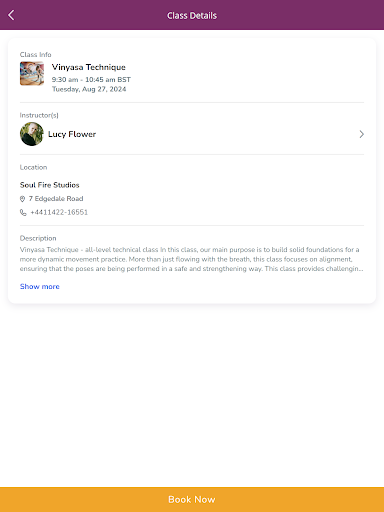The height and width of the screenshot is (512, 384).
Task: Tap the Soul Fire Studios name
Action: coord(50,185)
